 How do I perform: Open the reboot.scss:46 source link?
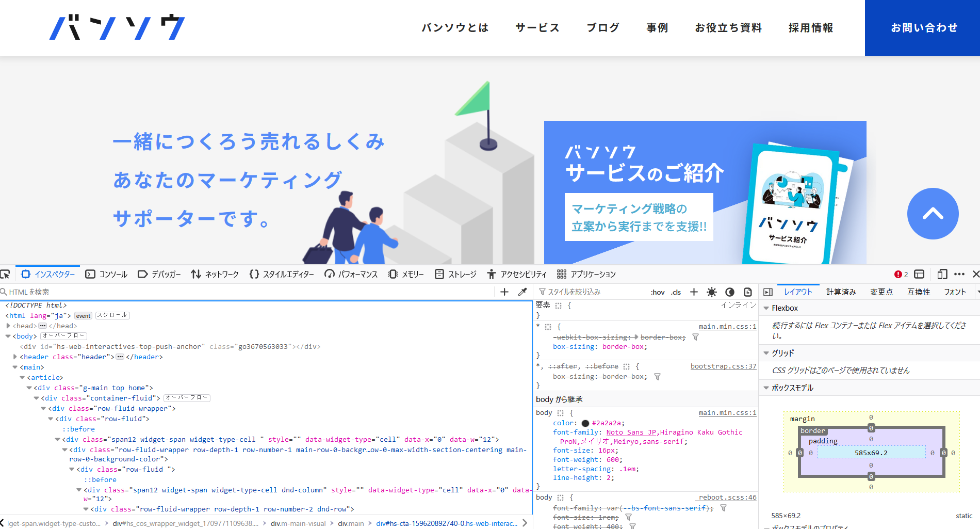727,498
